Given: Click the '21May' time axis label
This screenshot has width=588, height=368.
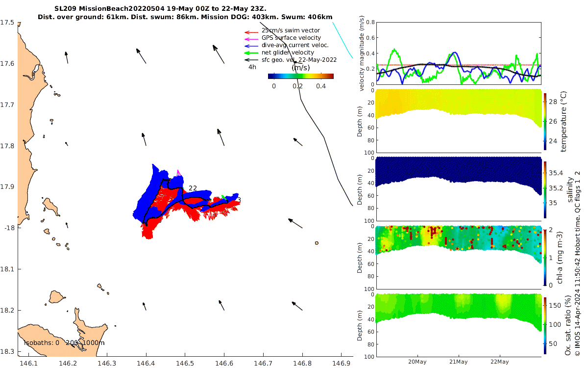Looking at the screenshot, I should 459,362.
